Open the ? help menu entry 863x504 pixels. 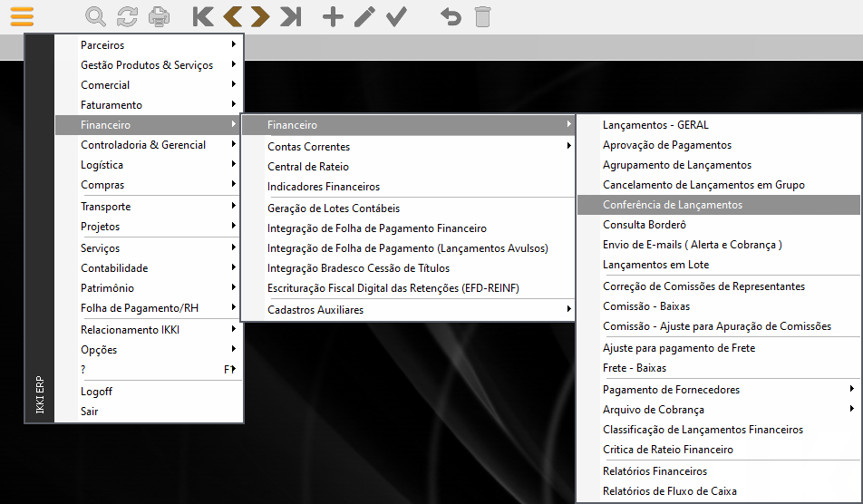149,369
